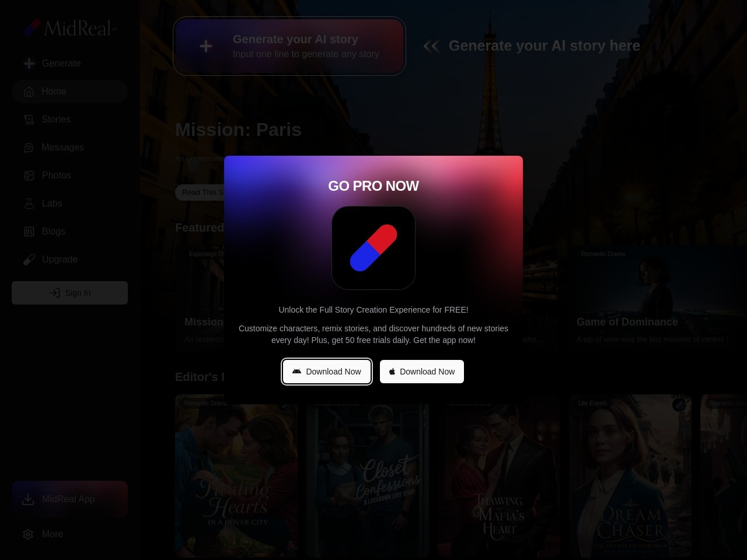
Task: Click the Generate your AI story box
Action: click(289, 46)
